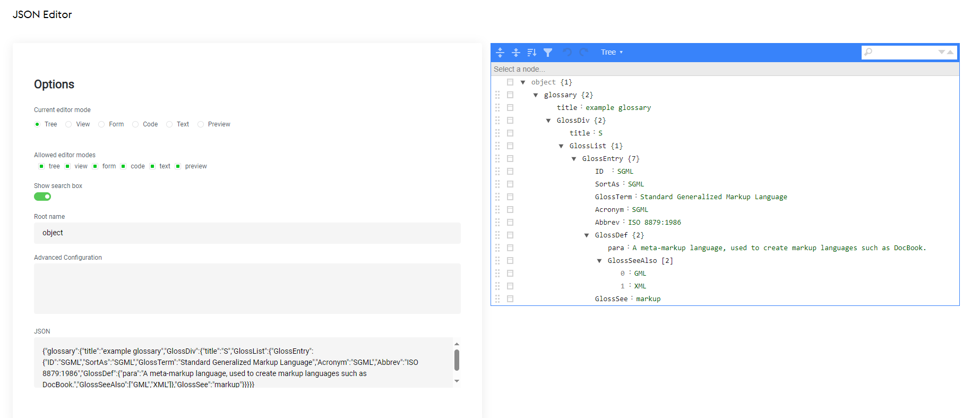
Task: Click the drag handle beside GlossDiv
Action: click(x=497, y=121)
